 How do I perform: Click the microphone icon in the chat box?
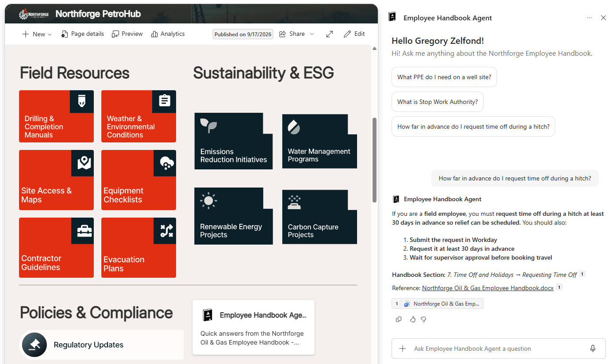pos(593,349)
